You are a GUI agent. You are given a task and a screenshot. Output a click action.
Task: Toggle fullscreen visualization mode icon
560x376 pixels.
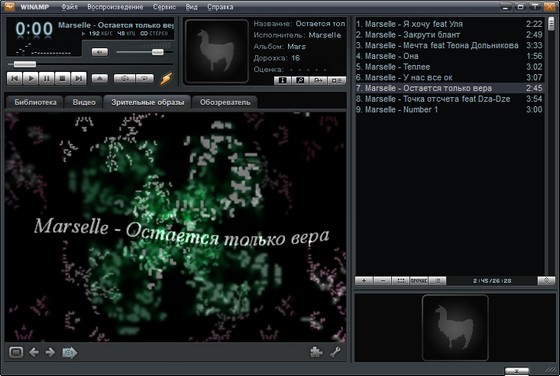[16, 352]
